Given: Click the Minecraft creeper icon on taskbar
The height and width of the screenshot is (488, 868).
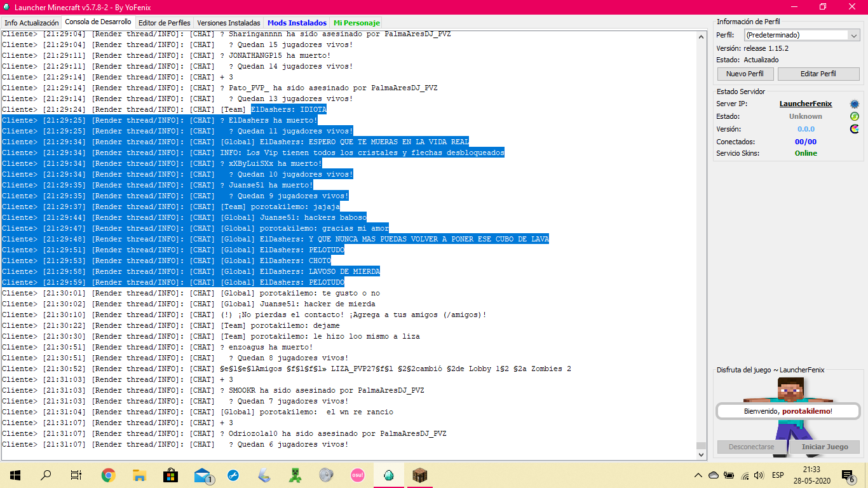Looking at the screenshot, I should point(295,475).
